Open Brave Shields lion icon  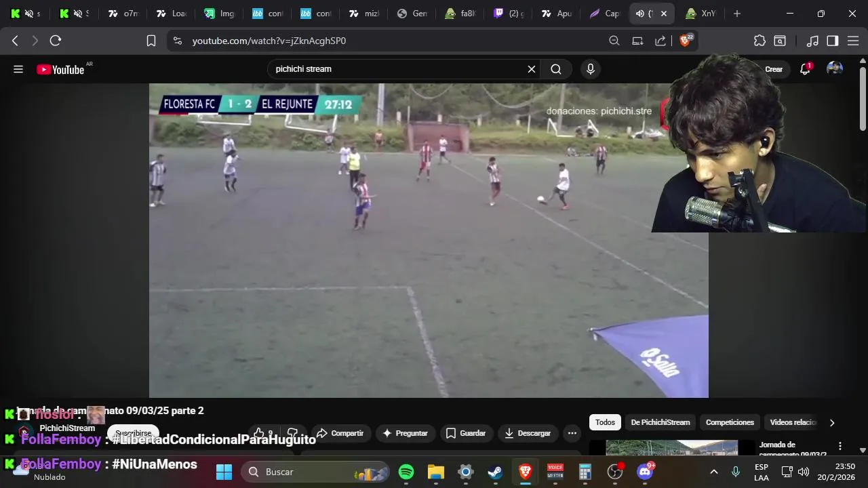(x=686, y=41)
